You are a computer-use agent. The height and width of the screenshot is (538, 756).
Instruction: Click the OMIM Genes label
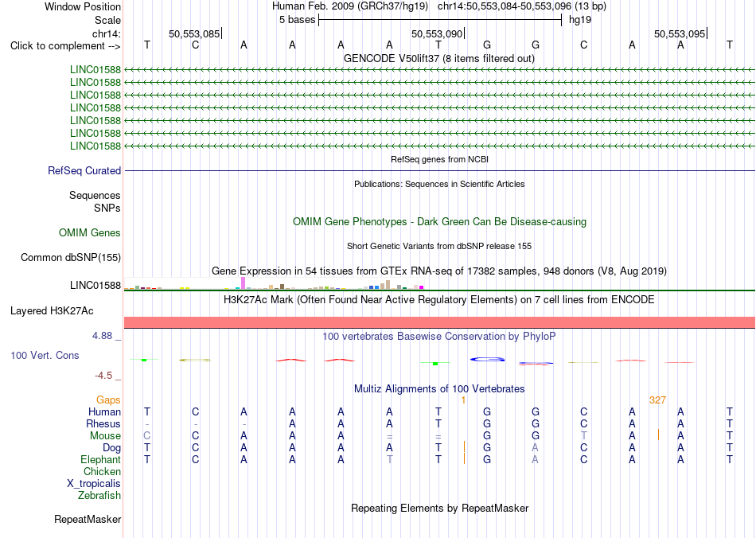click(90, 233)
